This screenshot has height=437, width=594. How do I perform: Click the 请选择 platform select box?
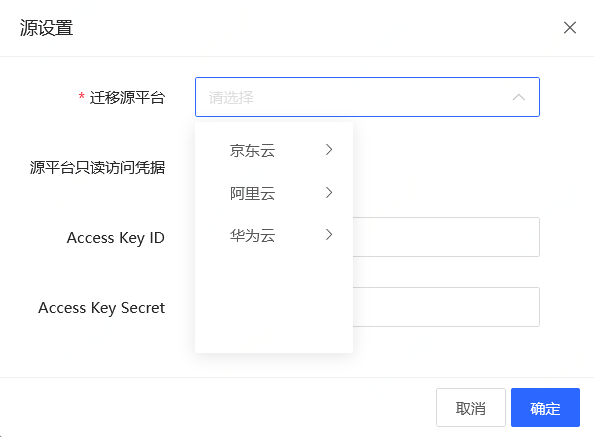click(367, 97)
